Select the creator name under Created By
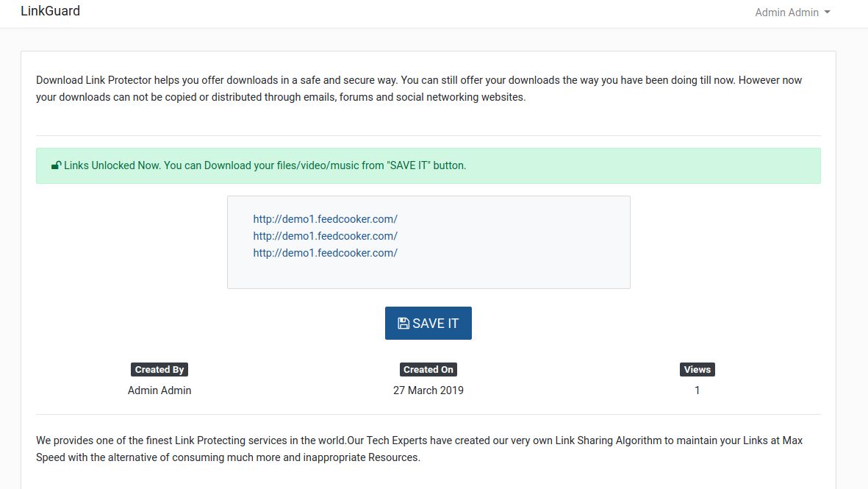The image size is (868, 489). 159,390
